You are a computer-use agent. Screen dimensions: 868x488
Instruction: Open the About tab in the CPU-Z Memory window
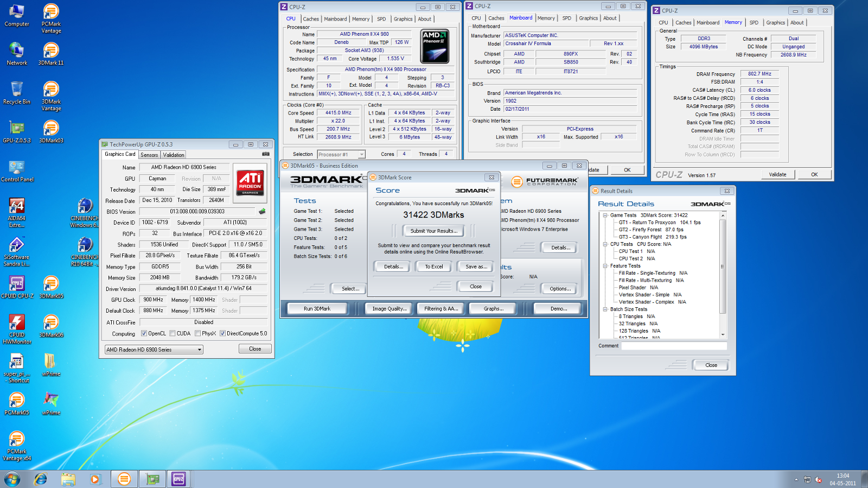coord(797,22)
